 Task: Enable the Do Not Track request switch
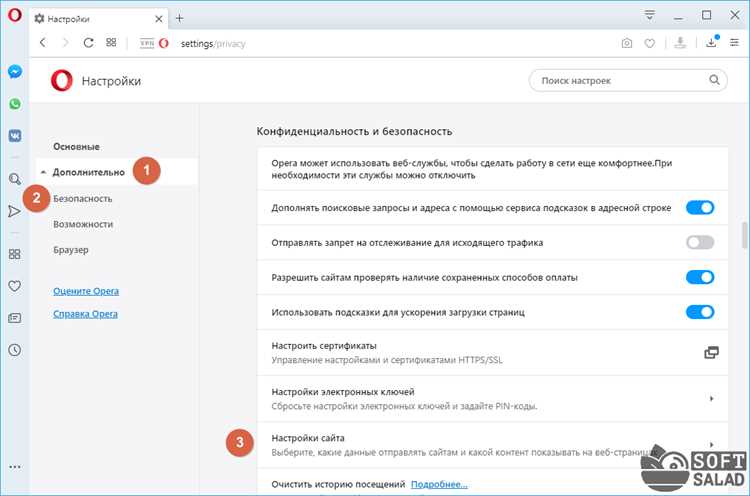pos(700,242)
